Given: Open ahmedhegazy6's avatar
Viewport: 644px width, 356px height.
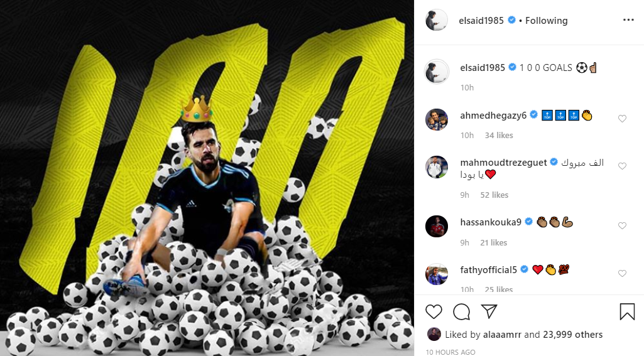Looking at the screenshot, I should click(x=437, y=119).
